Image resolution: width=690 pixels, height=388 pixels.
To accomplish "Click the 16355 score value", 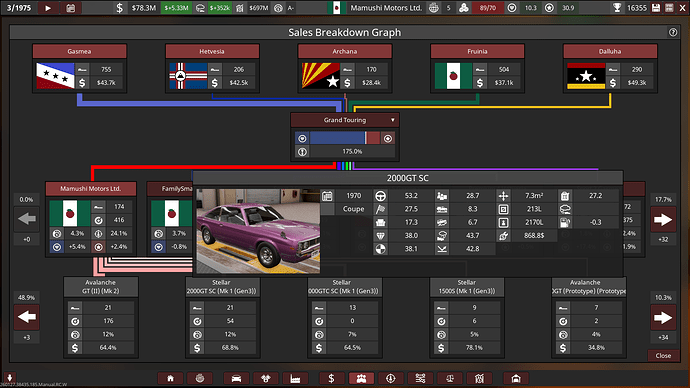I will click(637, 8).
